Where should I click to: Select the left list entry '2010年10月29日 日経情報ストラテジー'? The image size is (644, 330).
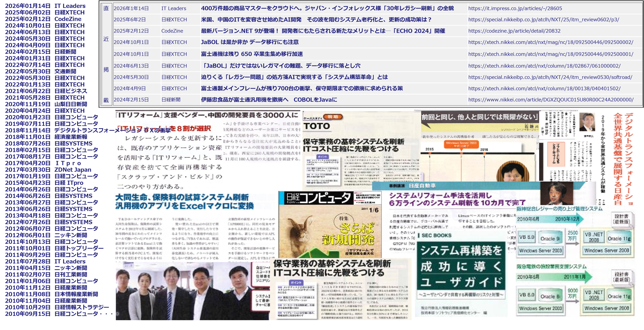[x=57, y=307]
